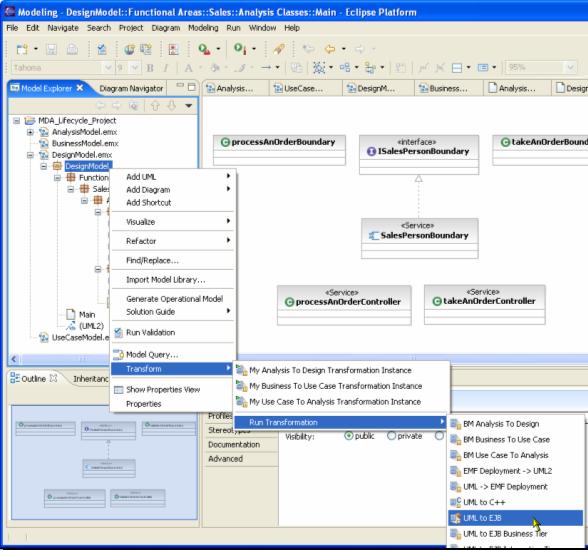Maximize the Model Explorer panel
The width and height of the screenshot is (588, 550).
click(192, 87)
